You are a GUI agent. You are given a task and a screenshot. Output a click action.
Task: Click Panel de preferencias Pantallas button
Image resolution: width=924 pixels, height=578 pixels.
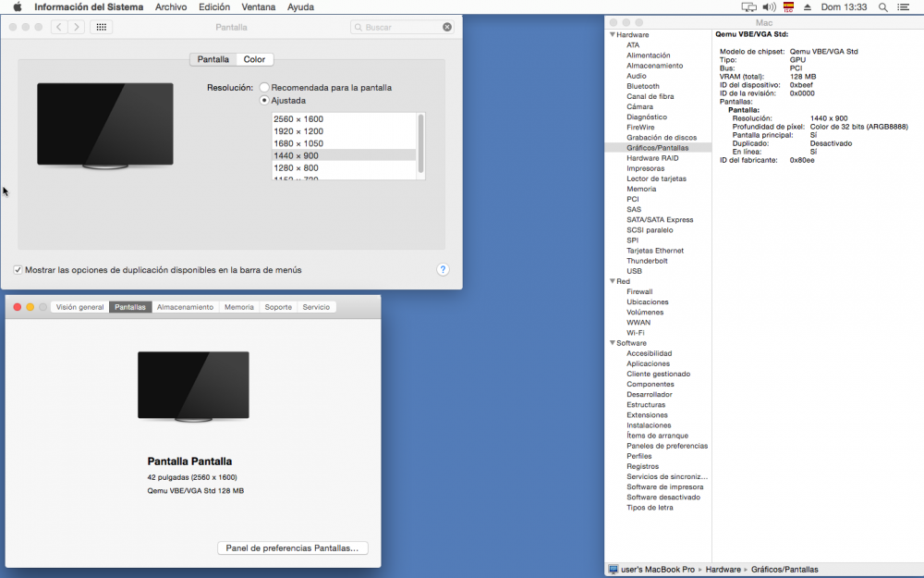click(292, 547)
